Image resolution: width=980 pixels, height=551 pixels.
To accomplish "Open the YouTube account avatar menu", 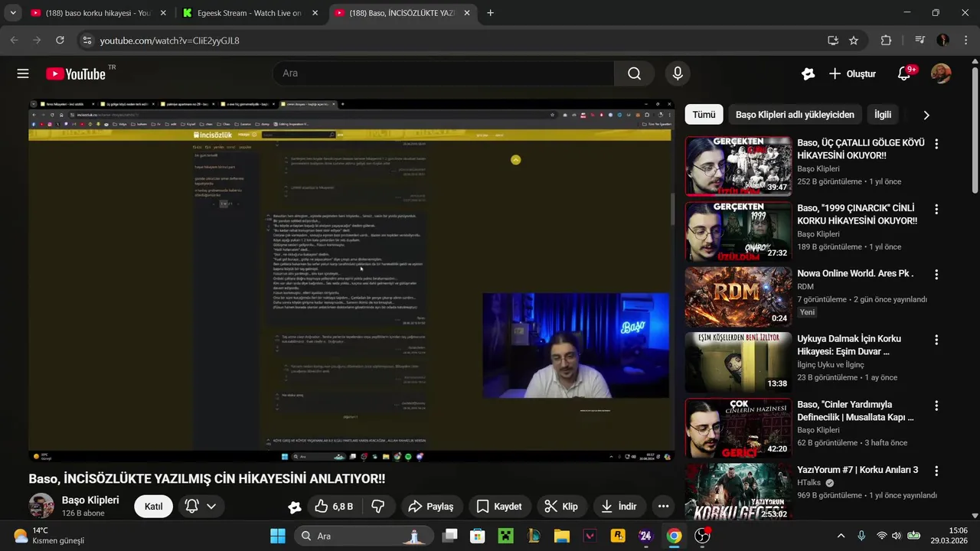I will [941, 73].
